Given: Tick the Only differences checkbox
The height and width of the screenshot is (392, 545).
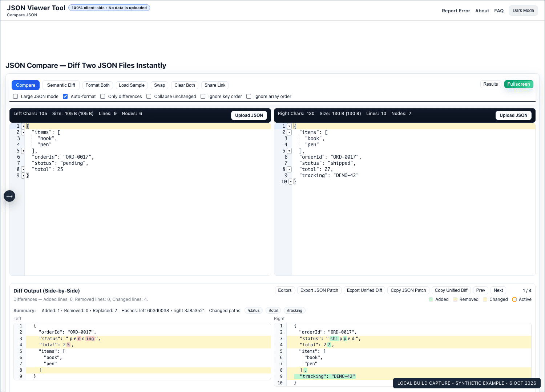Looking at the screenshot, I should click(x=103, y=97).
